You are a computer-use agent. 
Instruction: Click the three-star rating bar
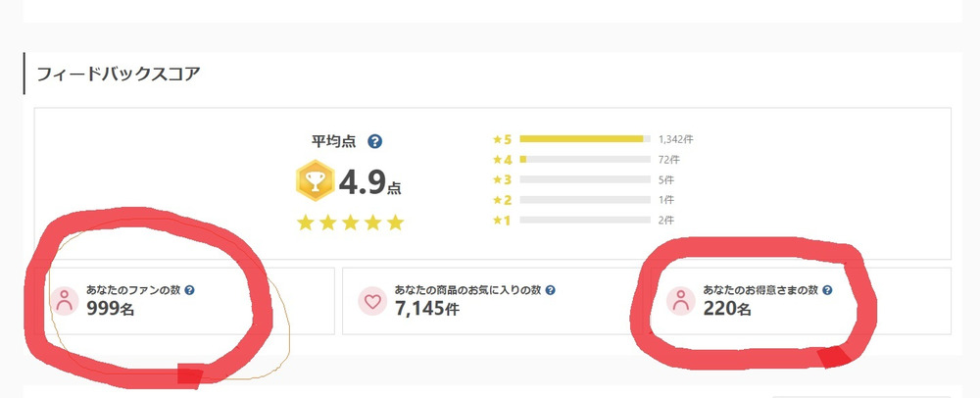584,180
